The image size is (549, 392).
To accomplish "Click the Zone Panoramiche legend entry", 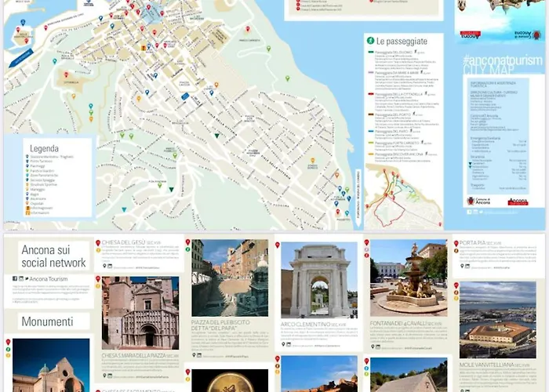I will click(44, 175).
